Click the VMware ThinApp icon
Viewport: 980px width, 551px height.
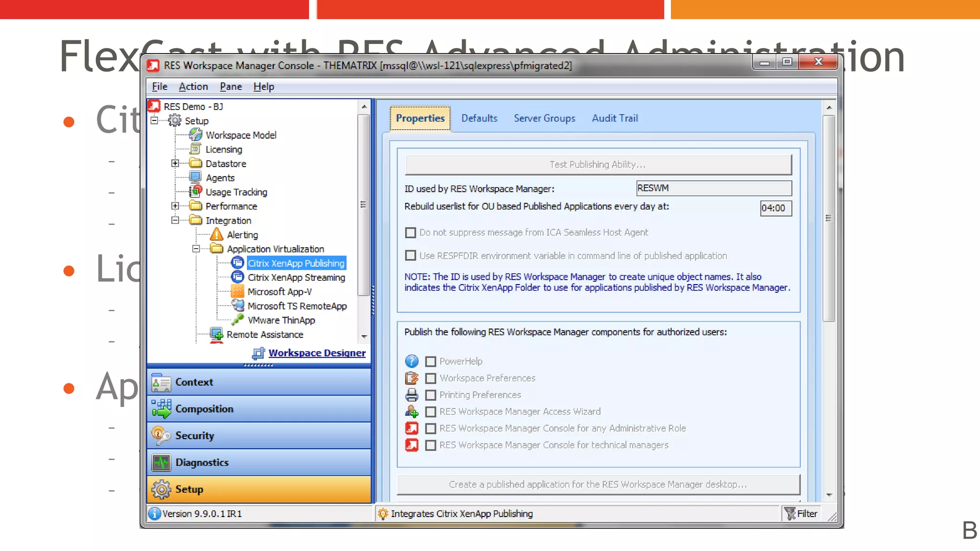237,320
